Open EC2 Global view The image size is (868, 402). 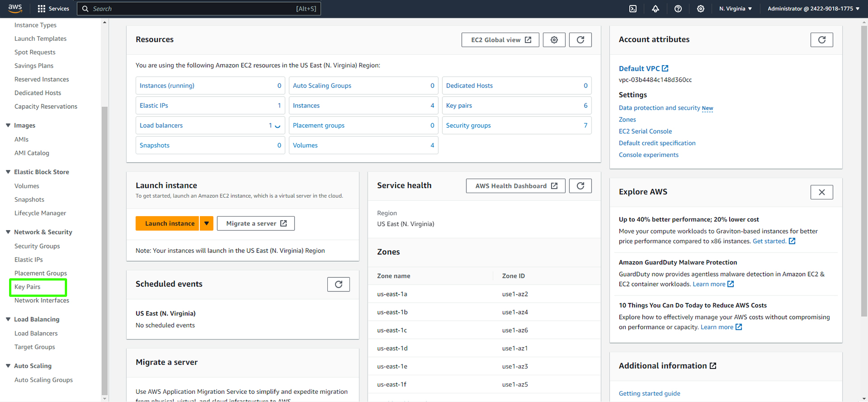point(500,40)
